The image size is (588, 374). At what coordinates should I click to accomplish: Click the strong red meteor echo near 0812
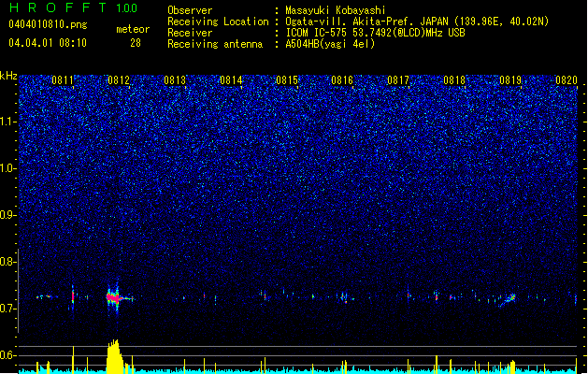tap(113, 298)
